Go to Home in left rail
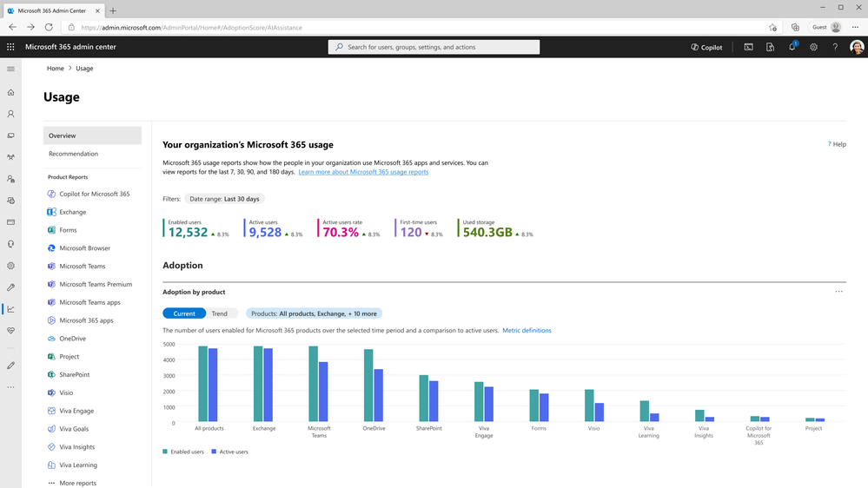The height and width of the screenshot is (488, 868). click(x=10, y=92)
